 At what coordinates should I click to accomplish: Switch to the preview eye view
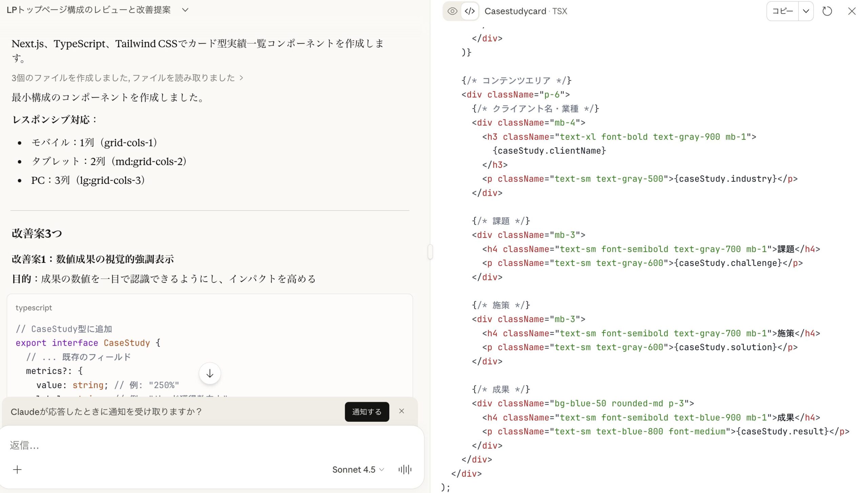452,11
